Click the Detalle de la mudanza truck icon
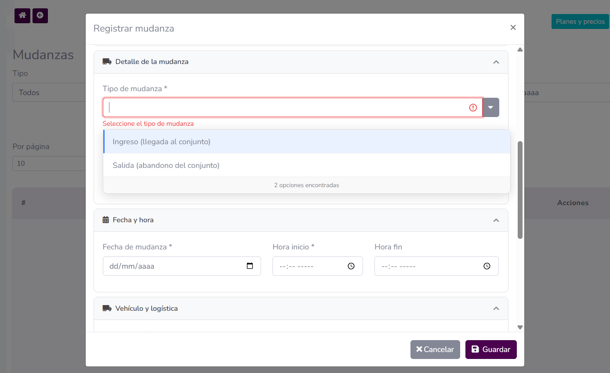This screenshot has width=610, height=373. 107,61
